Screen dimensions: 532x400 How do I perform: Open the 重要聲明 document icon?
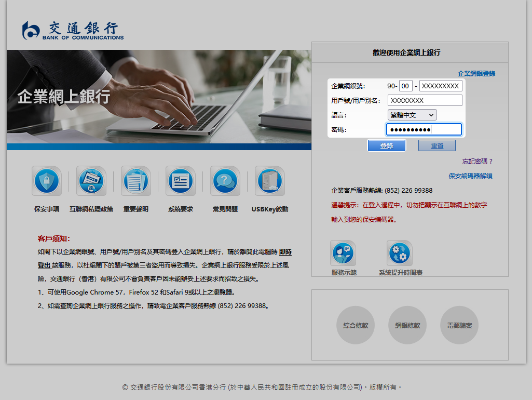click(x=136, y=181)
